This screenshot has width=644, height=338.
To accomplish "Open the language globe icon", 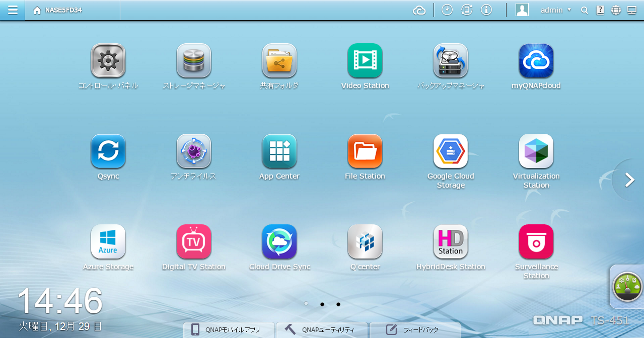I will 616,10.
